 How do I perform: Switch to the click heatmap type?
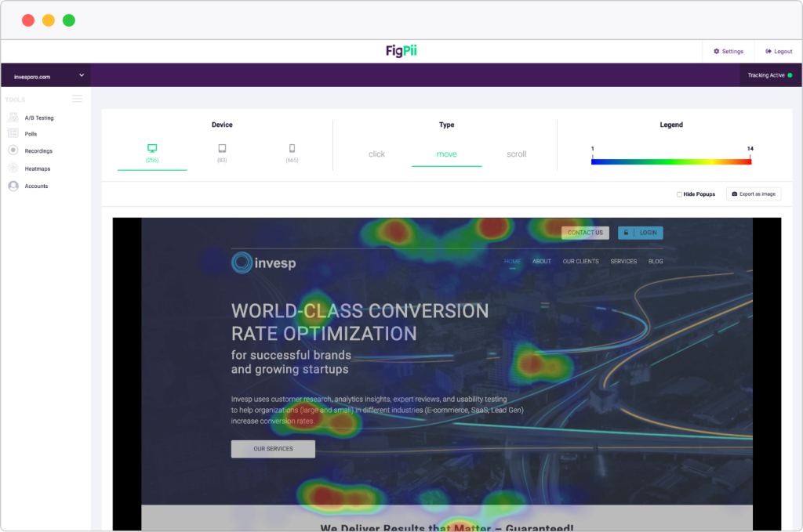coord(376,154)
